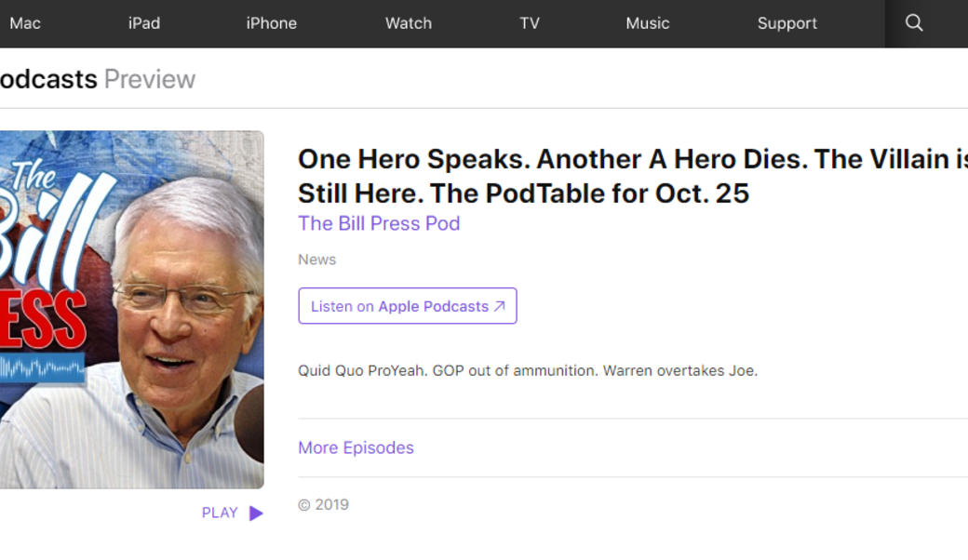The image size is (968, 560).
Task: Click the News genre label
Action: coord(316,260)
